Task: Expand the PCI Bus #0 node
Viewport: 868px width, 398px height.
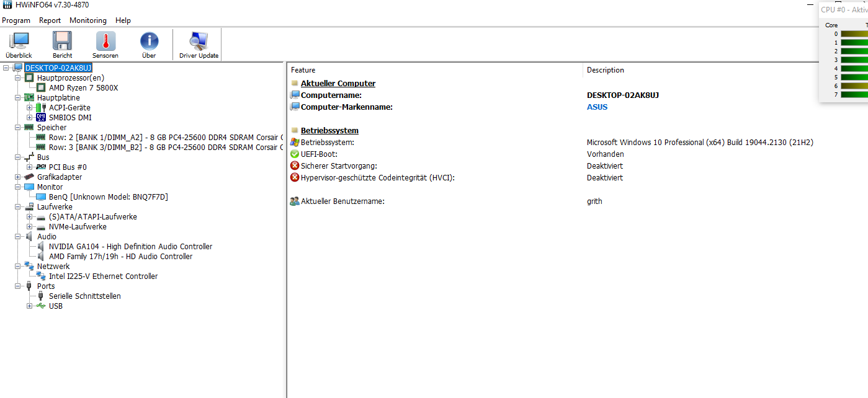Action: 29,167
